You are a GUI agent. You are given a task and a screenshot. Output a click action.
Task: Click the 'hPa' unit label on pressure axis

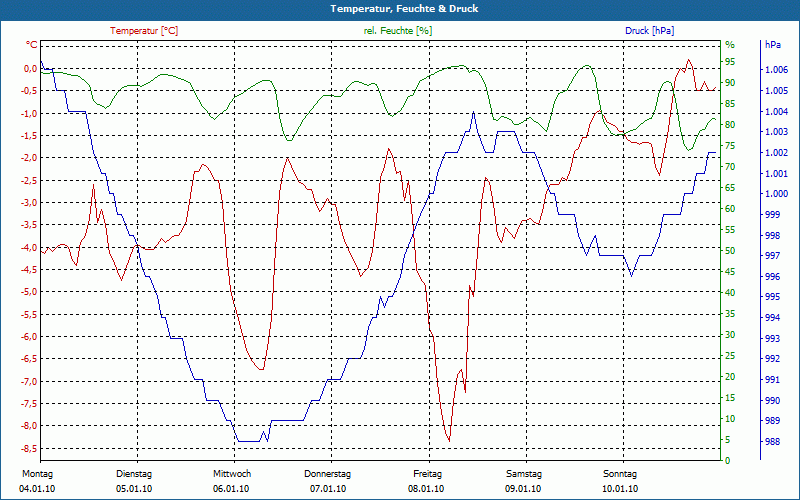pyautogui.click(x=772, y=45)
